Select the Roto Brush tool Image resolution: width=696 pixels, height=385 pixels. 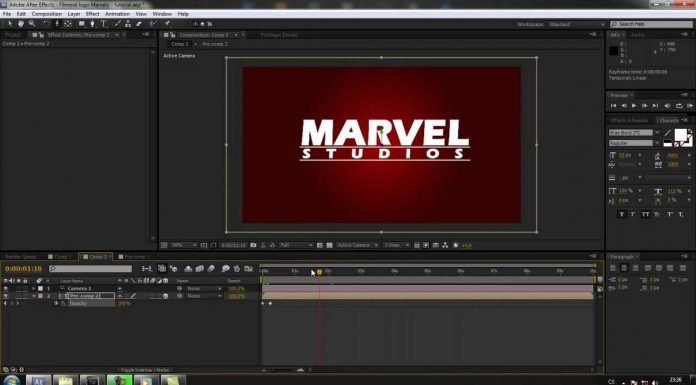[153, 24]
